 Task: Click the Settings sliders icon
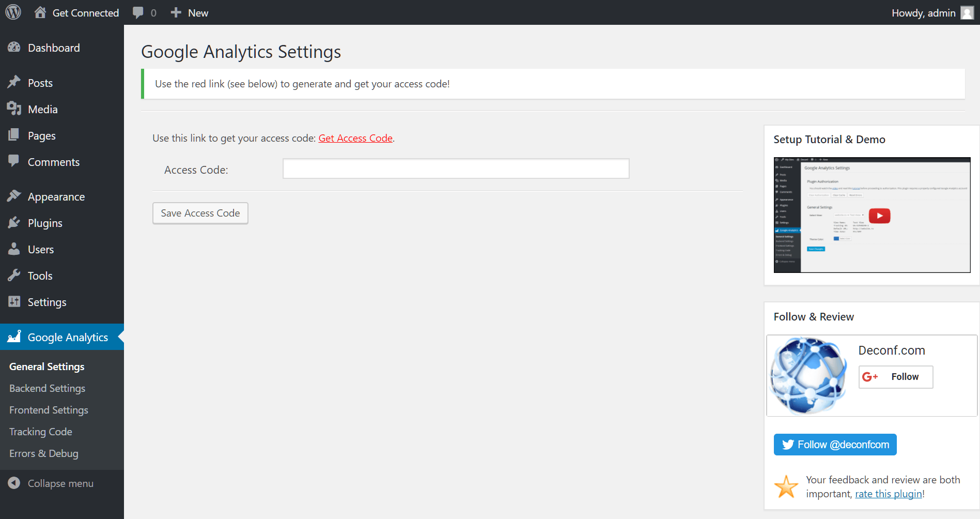pos(14,301)
